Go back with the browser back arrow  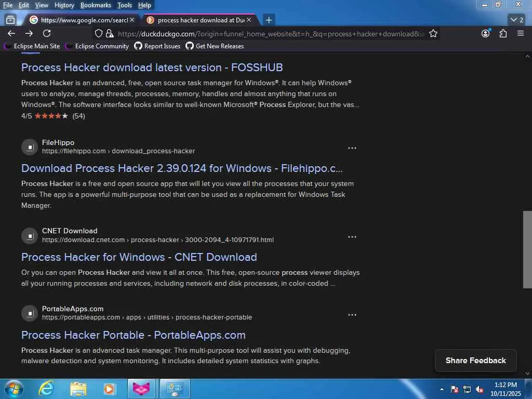11,34
